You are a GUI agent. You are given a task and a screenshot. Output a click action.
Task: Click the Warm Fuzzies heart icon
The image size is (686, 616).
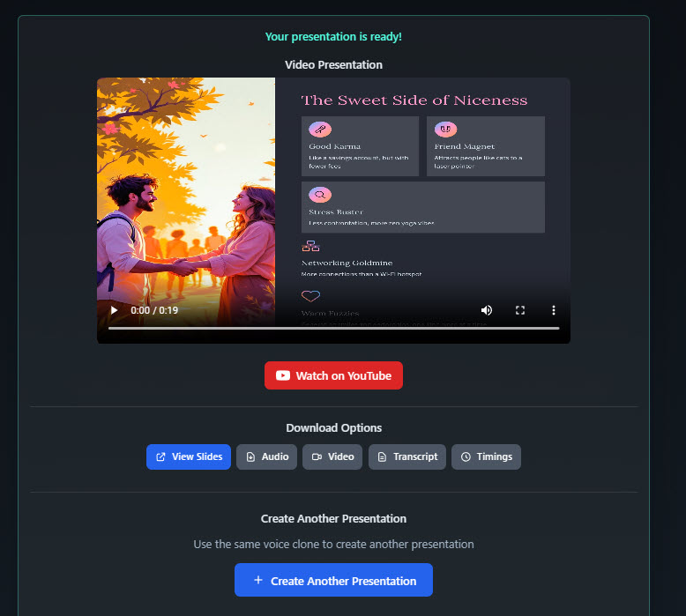click(x=310, y=296)
